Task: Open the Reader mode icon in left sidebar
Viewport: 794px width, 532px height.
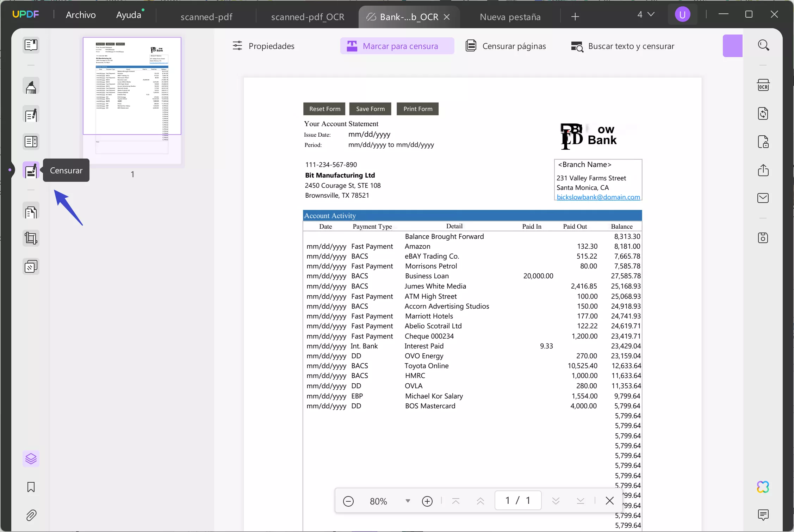Action: pos(31,45)
